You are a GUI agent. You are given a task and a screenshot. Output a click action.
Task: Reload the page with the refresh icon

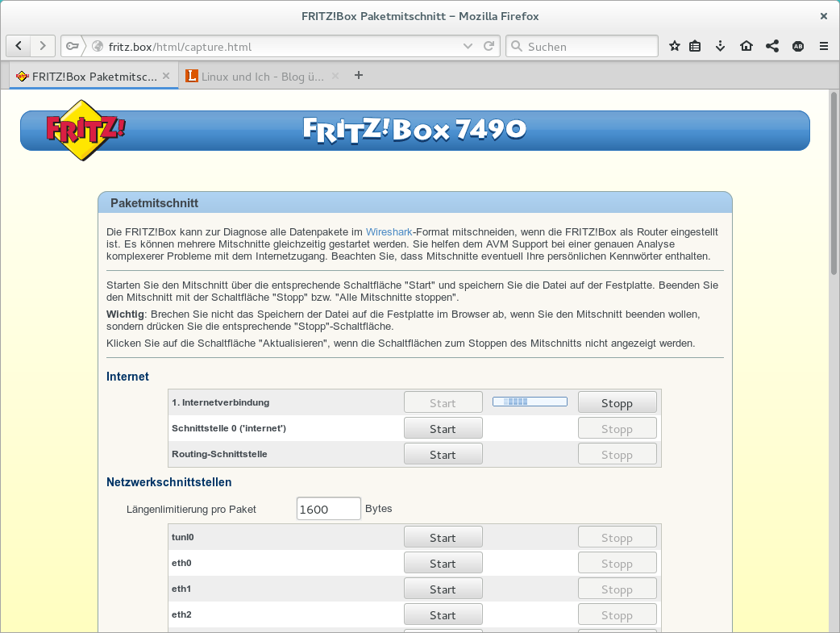[489, 46]
